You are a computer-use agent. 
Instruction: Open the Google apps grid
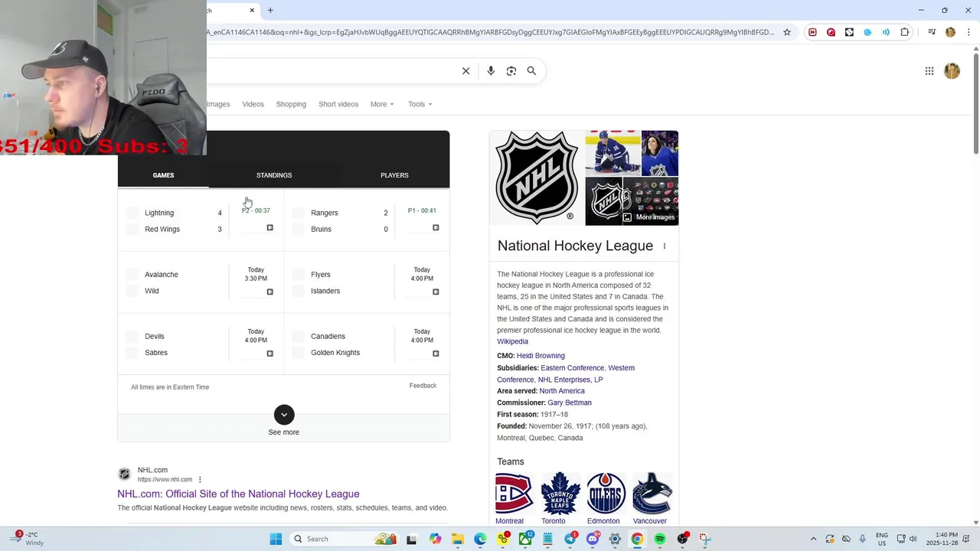click(x=929, y=71)
